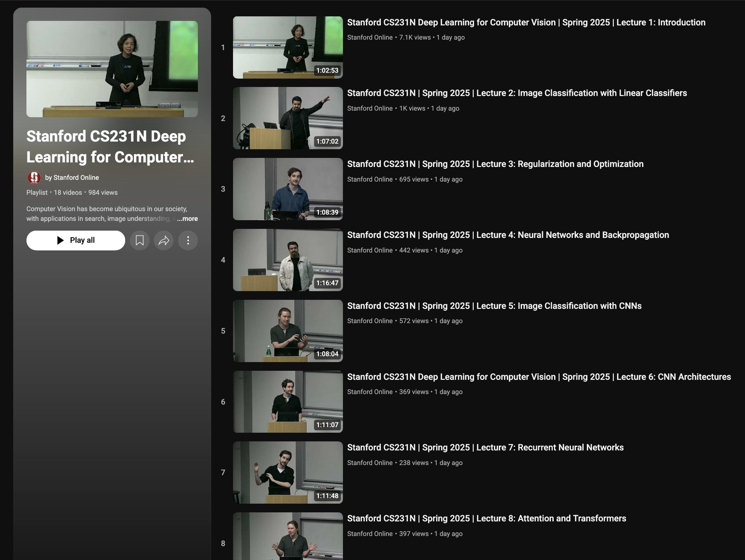Open the three-dot more actions menu
This screenshot has width=745, height=560.
[x=188, y=240]
